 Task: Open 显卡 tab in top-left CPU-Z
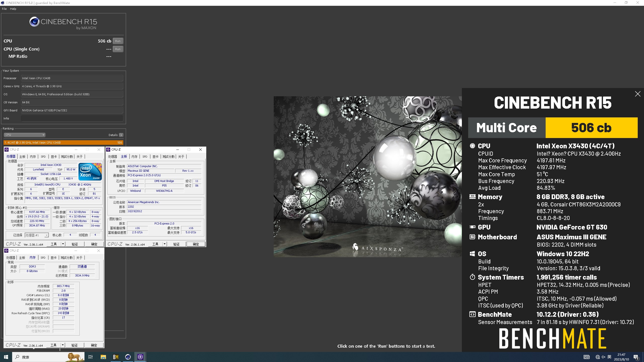point(54,157)
